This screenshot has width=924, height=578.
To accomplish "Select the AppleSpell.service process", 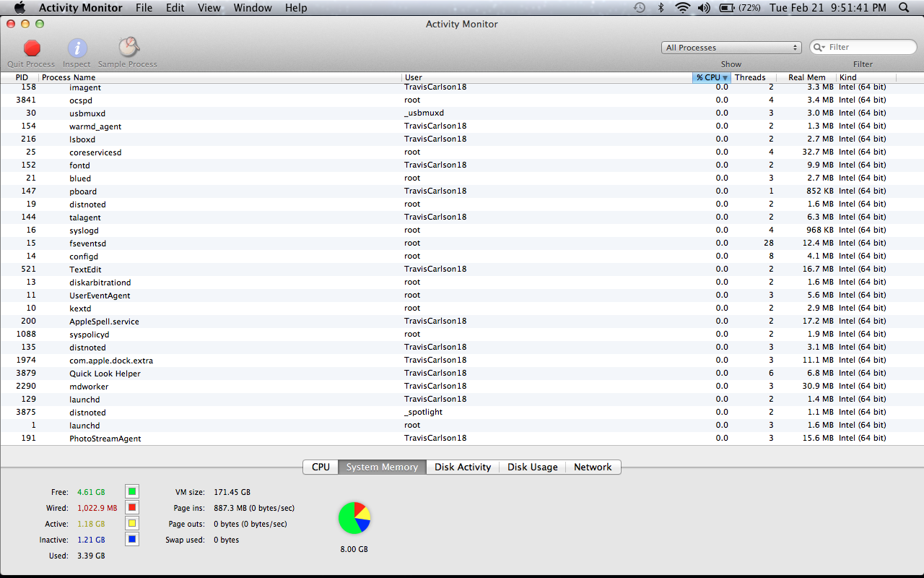I will point(462,321).
